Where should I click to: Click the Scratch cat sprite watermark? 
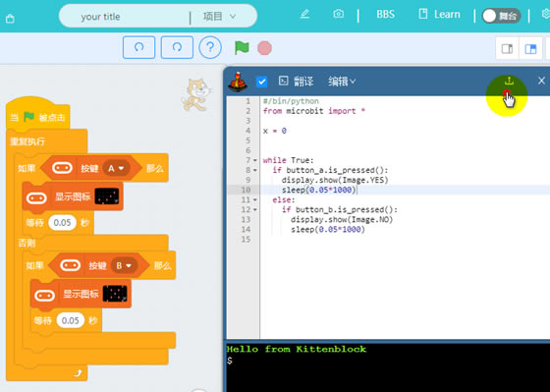pyautogui.click(x=195, y=94)
